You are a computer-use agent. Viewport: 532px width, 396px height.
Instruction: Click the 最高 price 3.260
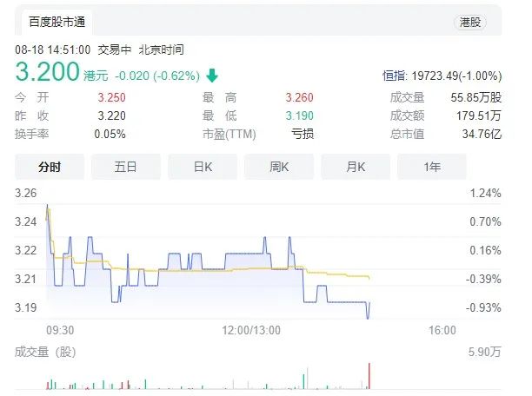coord(299,97)
